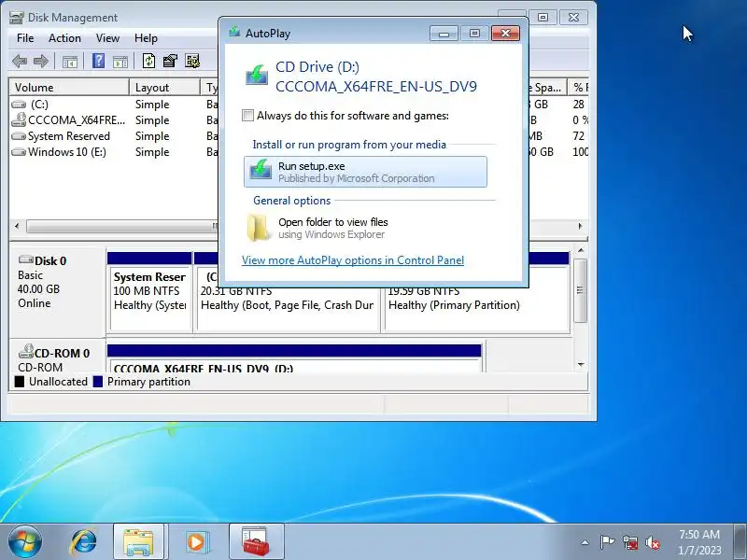
Task: Sort by the Layout column header
Action: 164,87
